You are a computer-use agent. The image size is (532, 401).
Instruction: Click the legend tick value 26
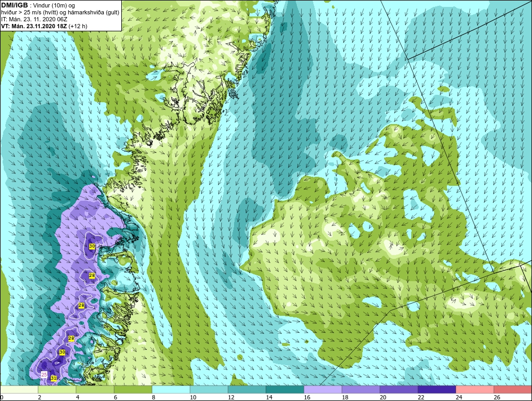click(x=497, y=397)
